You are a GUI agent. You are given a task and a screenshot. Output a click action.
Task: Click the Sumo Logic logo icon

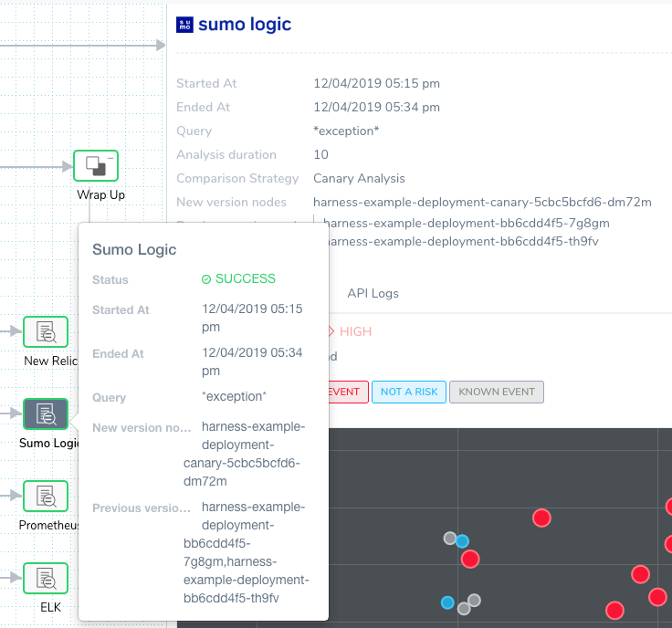pyautogui.click(x=184, y=25)
